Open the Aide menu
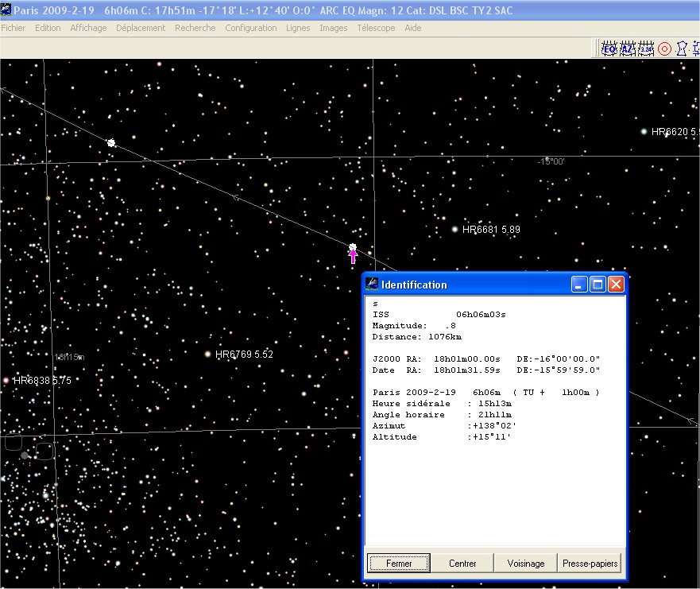 [x=413, y=28]
